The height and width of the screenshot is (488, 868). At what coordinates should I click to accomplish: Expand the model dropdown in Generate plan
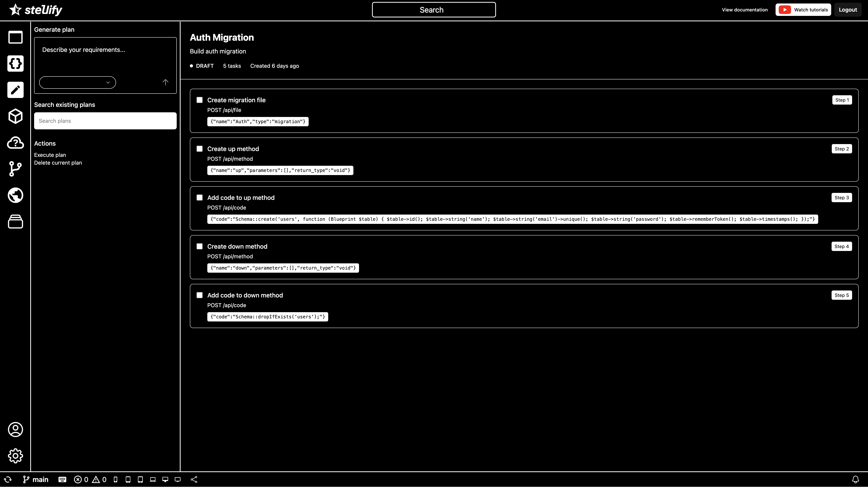click(77, 82)
